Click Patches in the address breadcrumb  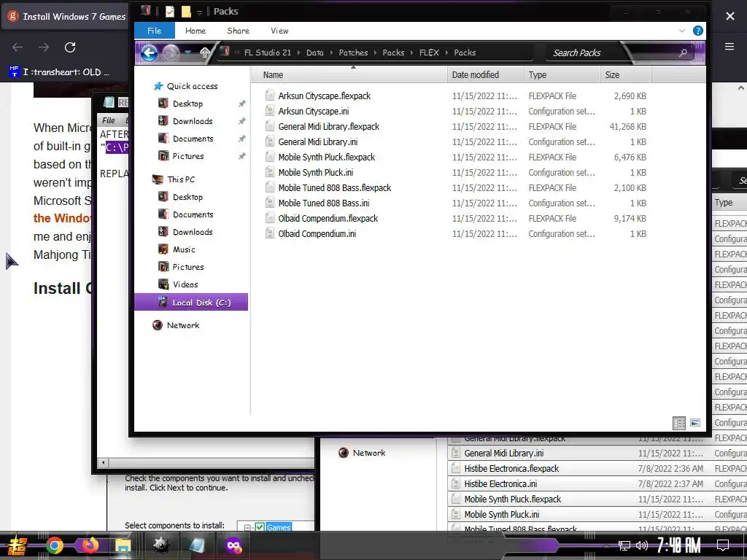point(353,52)
